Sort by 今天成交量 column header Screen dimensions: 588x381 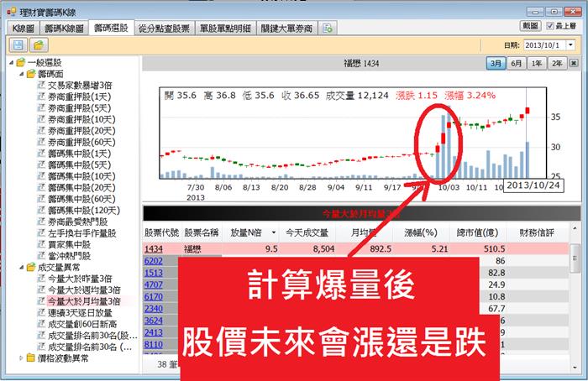[307, 232]
